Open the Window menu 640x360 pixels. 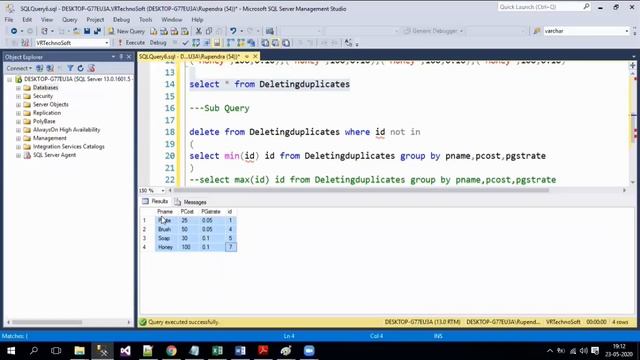click(x=171, y=19)
